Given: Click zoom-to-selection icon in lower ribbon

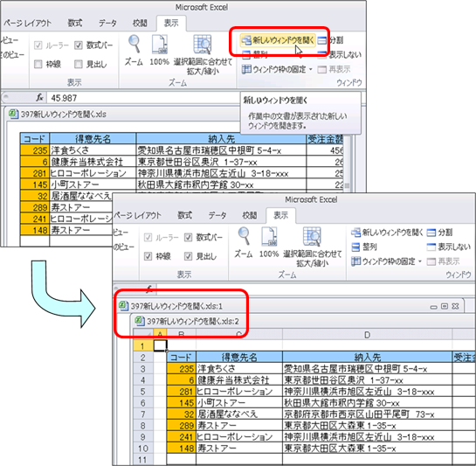Looking at the screenshot, I should (312, 236).
